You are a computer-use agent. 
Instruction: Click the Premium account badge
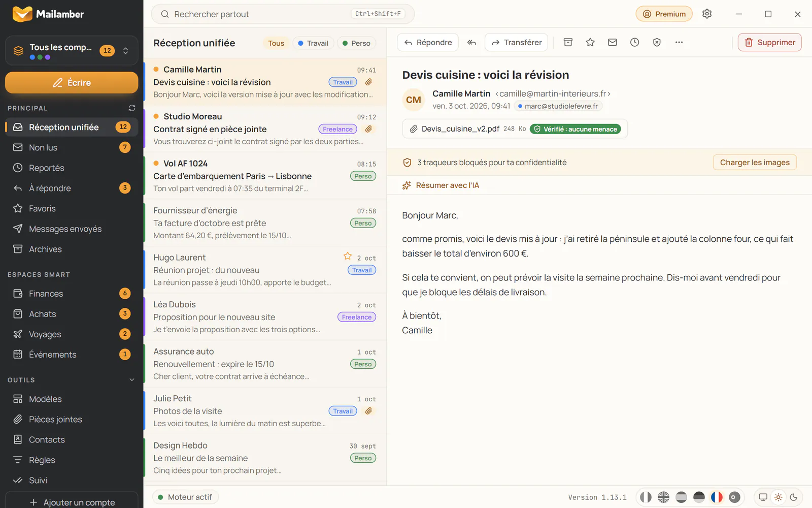[664, 14]
